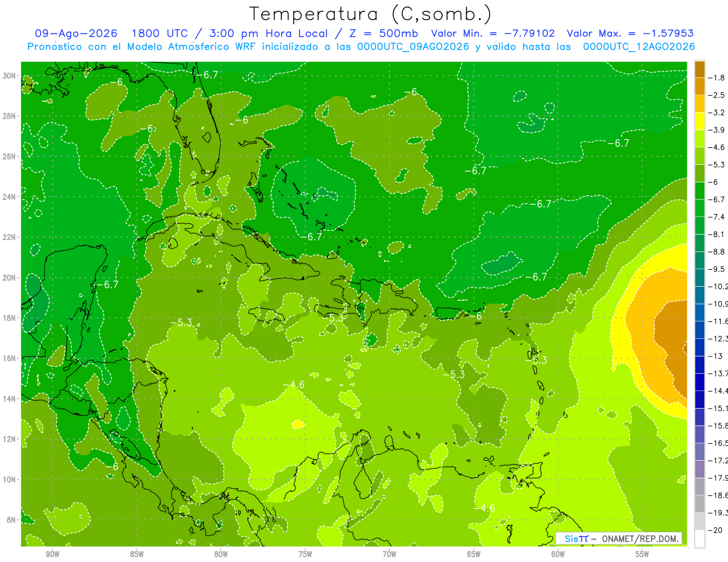Click the '90W' longitude axis label
728x562 pixels.
tap(52, 554)
